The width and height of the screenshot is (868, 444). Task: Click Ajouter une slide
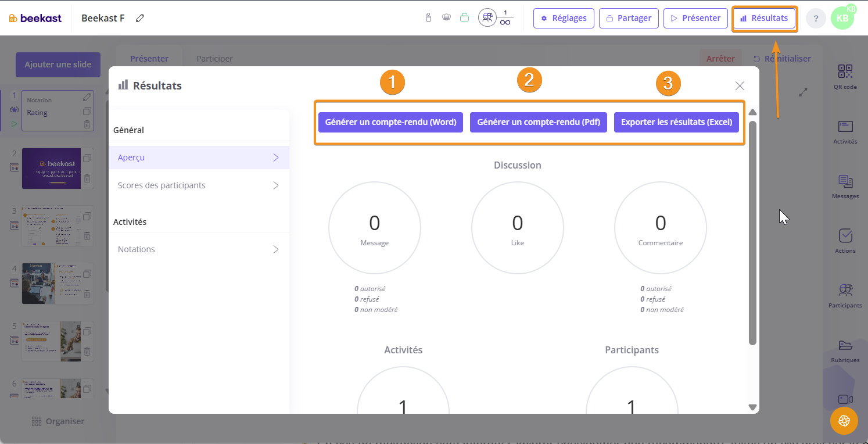point(58,65)
